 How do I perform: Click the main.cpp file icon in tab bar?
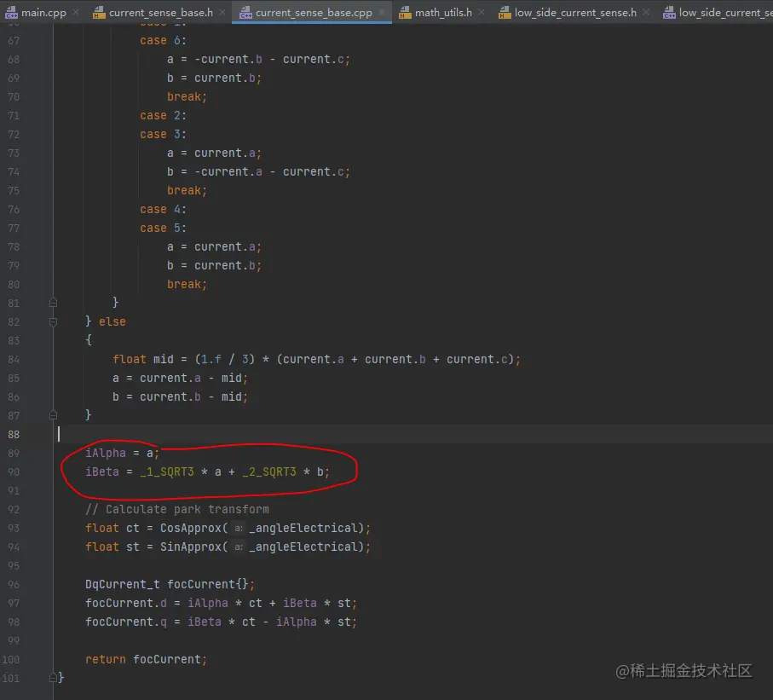click(x=11, y=12)
